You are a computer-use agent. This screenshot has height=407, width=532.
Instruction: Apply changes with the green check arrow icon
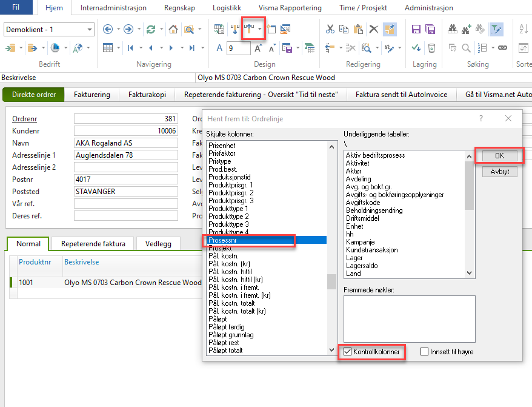pyautogui.click(x=416, y=48)
